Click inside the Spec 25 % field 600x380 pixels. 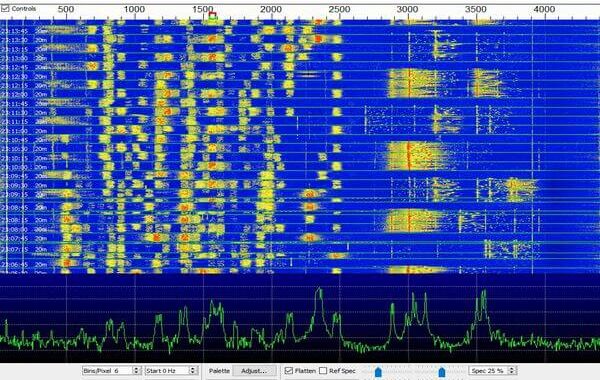click(488, 370)
